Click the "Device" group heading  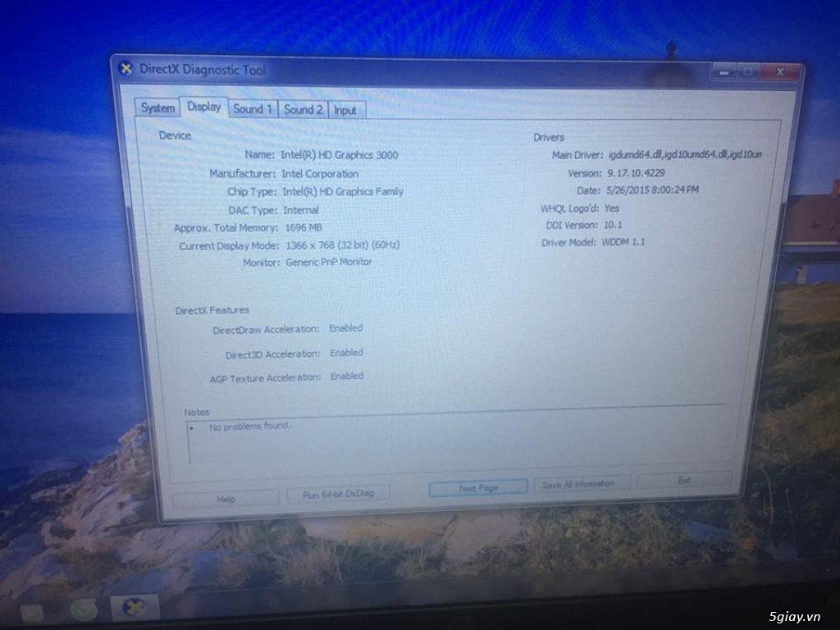coord(175,135)
